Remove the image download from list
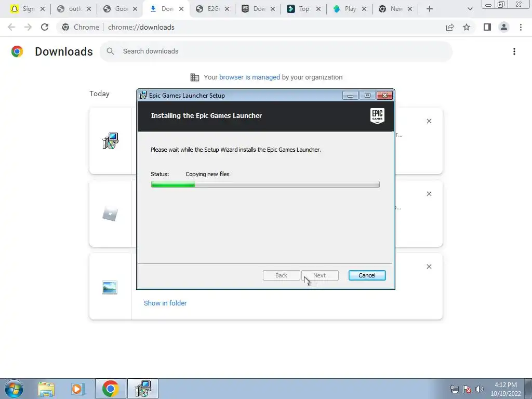The width and height of the screenshot is (532, 399). pyautogui.click(x=429, y=267)
